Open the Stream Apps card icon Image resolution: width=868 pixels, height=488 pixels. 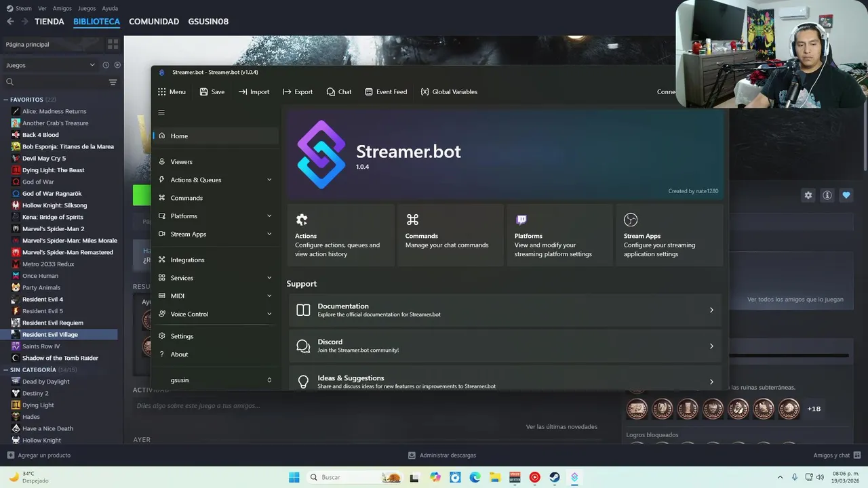pyautogui.click(x=631, y=220)
